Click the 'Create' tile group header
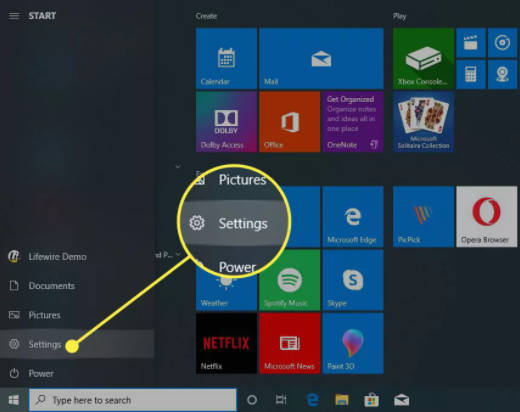 click(x=206, y=16)
